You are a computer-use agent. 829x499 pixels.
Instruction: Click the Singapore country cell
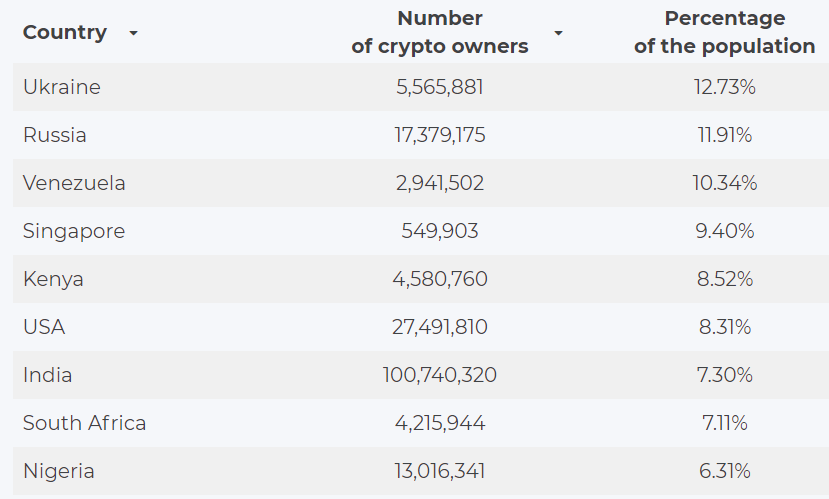click(74, 231)
